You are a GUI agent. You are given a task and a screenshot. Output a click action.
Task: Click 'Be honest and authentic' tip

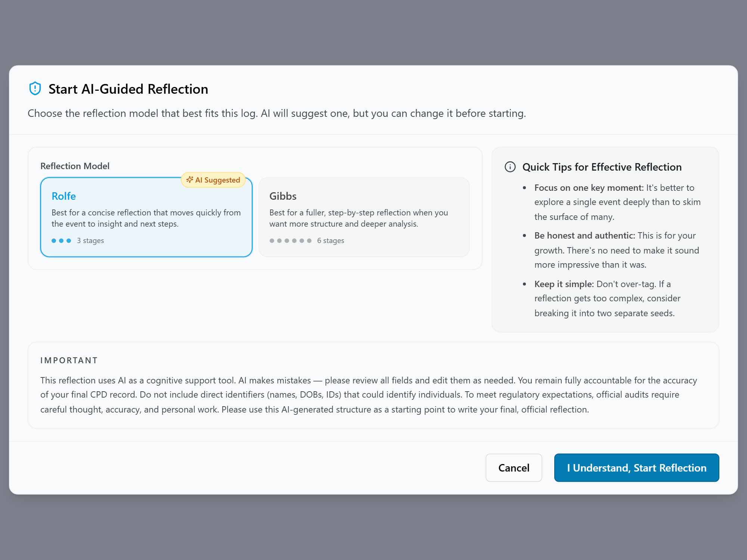pyautogui.click(x=585, y=236)
